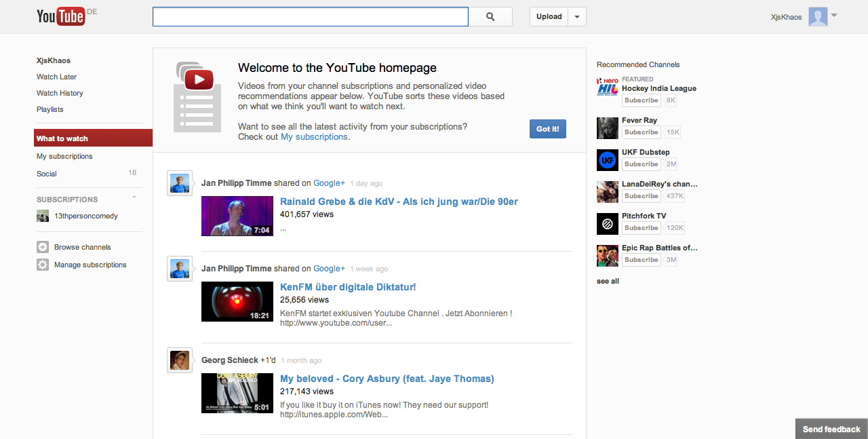Click the UKF Dubstep 2M subscriber count
Image resolution: width=868 pixels, height=439 pixels.
671,164
